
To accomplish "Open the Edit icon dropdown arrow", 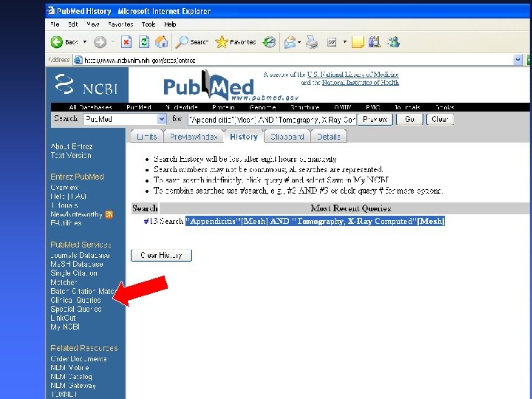I will (345, 41).
